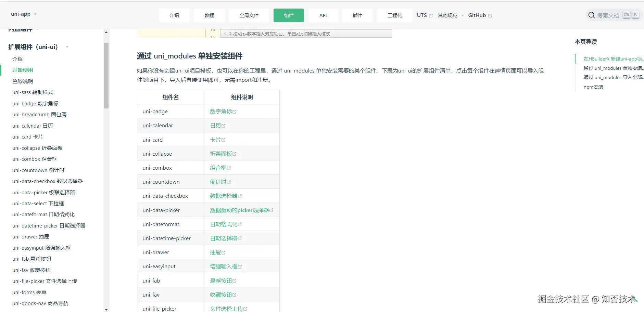Open uni-data-checkbox 数据选择器 in sidebar
Viewport: 644px width, 312px height.
pyautogui.click(x=48, y=181)
